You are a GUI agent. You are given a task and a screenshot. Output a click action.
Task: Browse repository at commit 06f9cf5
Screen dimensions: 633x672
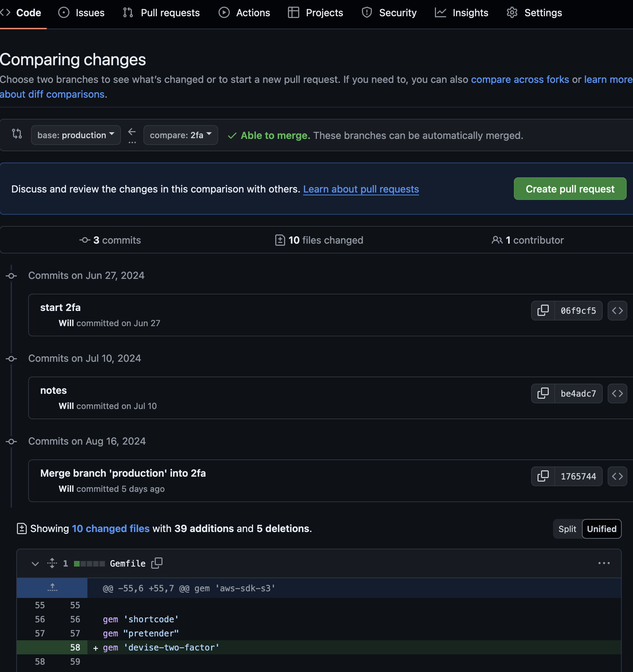click(617, 311)
